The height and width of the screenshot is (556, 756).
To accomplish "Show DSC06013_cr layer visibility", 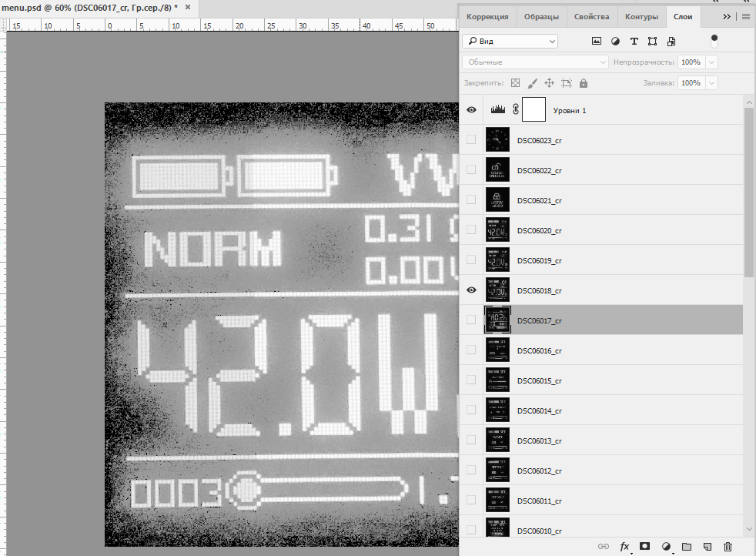I will [x=471, y=440].
